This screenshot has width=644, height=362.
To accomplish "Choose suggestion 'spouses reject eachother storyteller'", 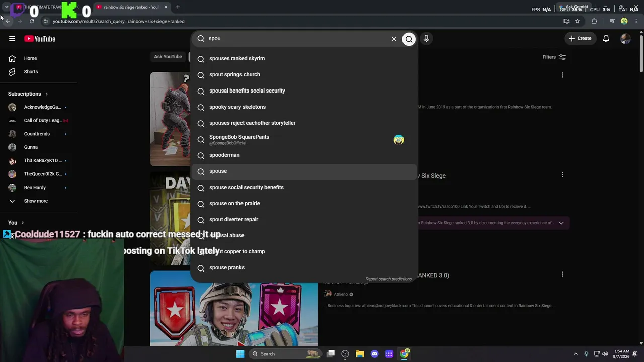I will (304, 123).
